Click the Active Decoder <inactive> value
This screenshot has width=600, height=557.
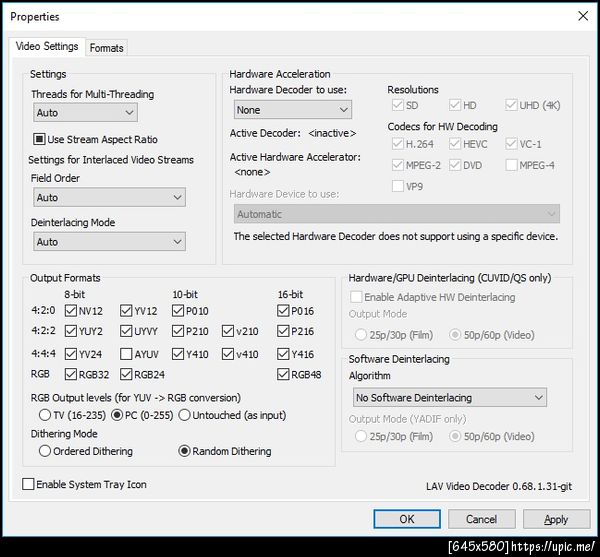tap(332, 133)
